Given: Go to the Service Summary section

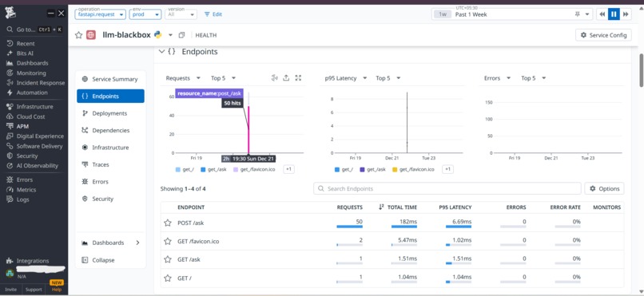Looking at the screenshot, I should pyautogui.click(x=110, y=79).
